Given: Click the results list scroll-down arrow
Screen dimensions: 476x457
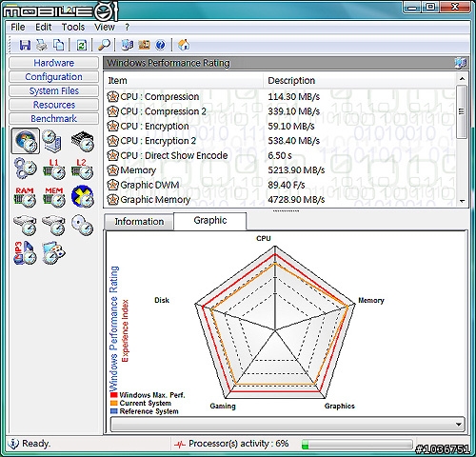Looking at the screenshot, I should click(x=462, y=201).
